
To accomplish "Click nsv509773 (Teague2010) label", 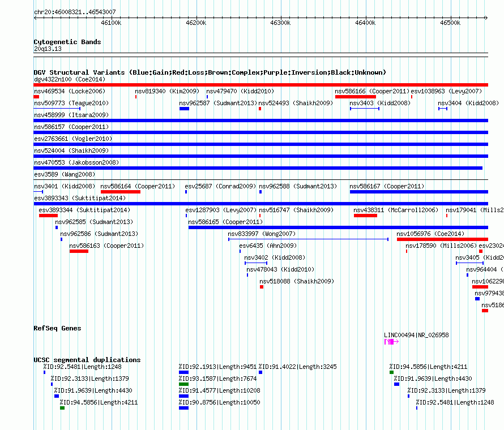I will coord(71,103).
